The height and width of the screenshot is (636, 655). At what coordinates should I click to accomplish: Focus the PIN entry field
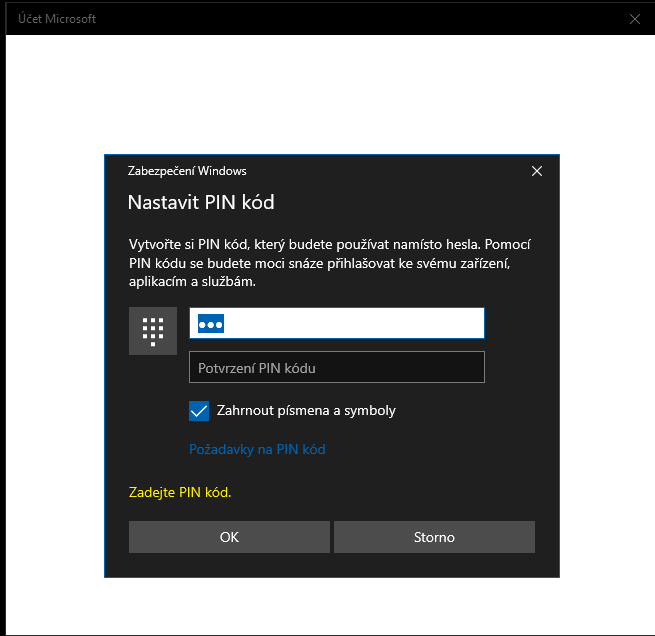click(x=337, y=323)
